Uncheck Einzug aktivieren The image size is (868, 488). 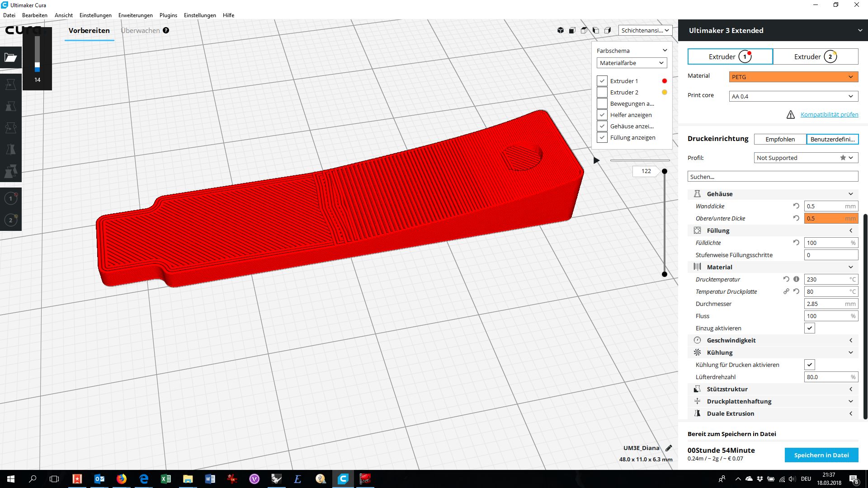[x=810, y=328]
